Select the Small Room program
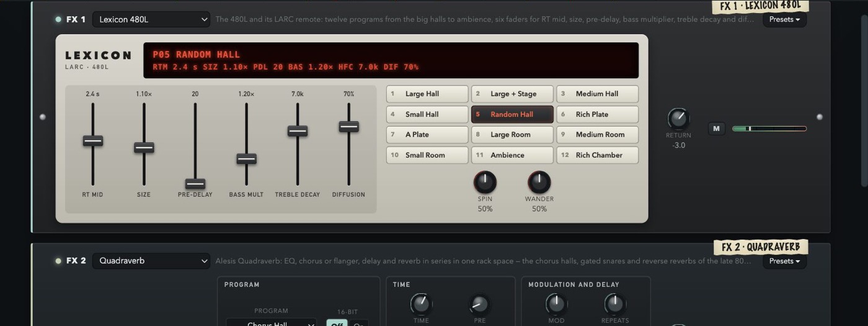The width and height of the screenshot is (868, 326). [427, 155]
